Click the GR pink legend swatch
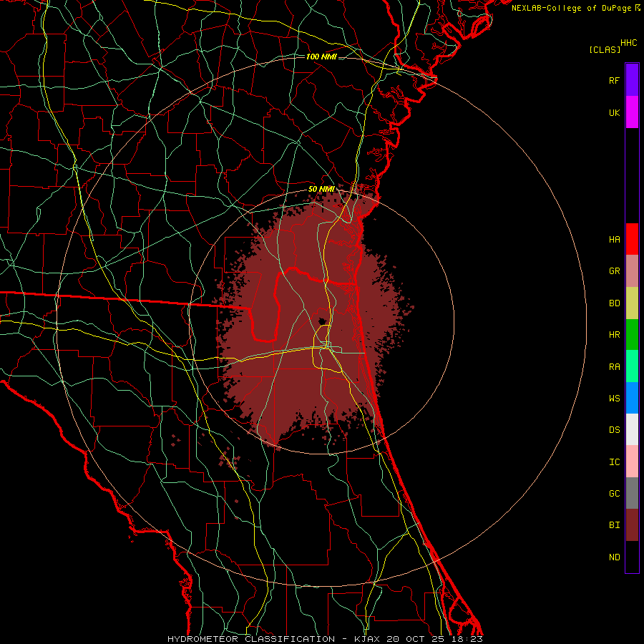The image size is (644, 644). pyautogui.click(x=632, y=271)
